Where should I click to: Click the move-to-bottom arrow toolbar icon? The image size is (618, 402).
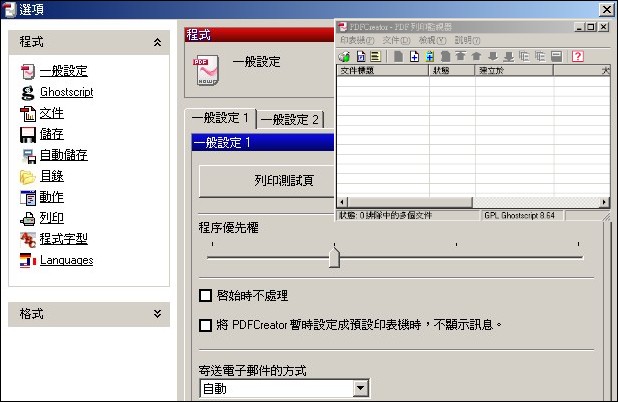(x=508, y=57)
